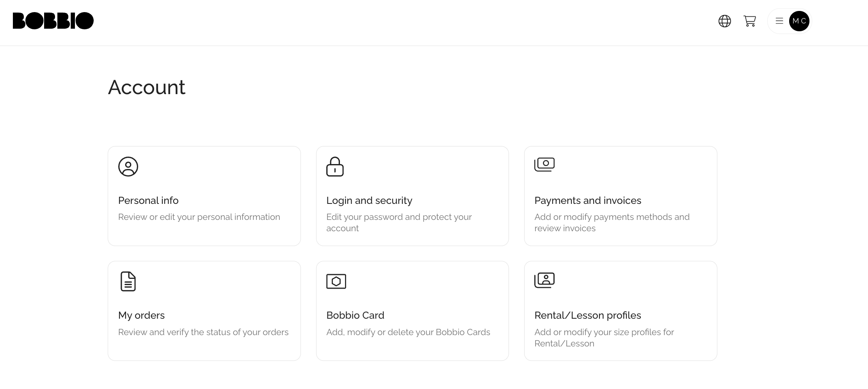Click the banknote payments icon
Viewport: 868px width, 389px height.
coord(544,164)
